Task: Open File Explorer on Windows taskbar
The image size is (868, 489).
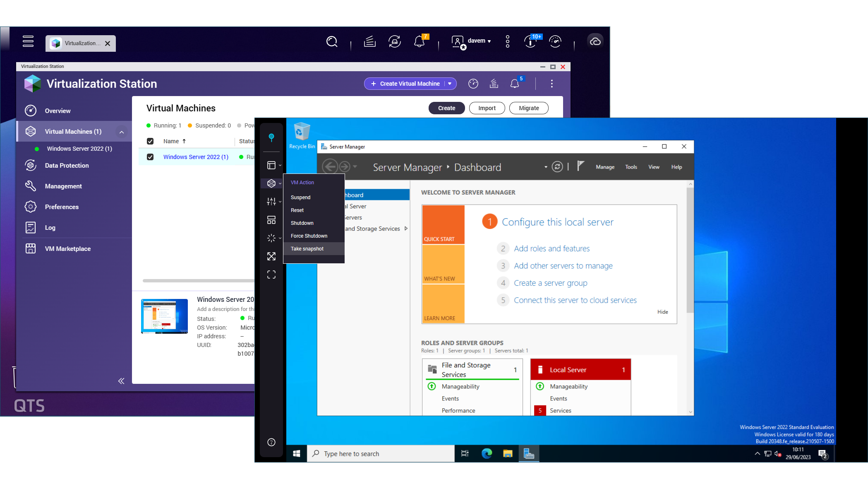Action: pyautogui.click(x=508, y=453)
